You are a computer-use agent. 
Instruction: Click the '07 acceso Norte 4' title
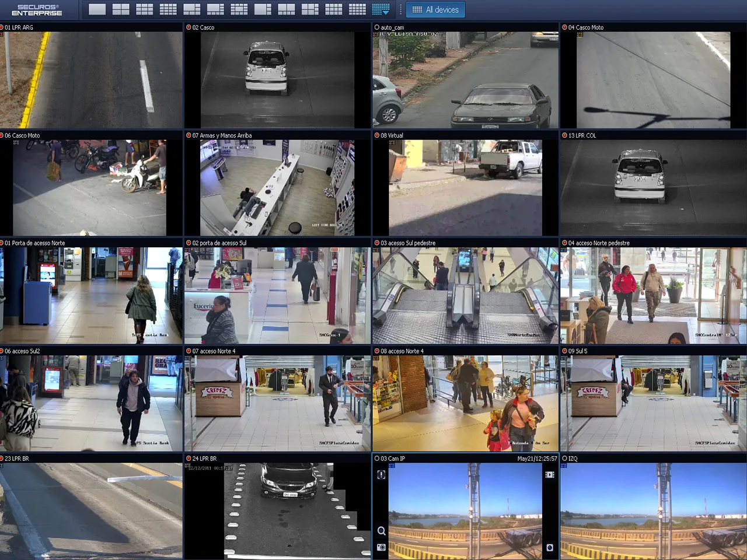point(214,351)
